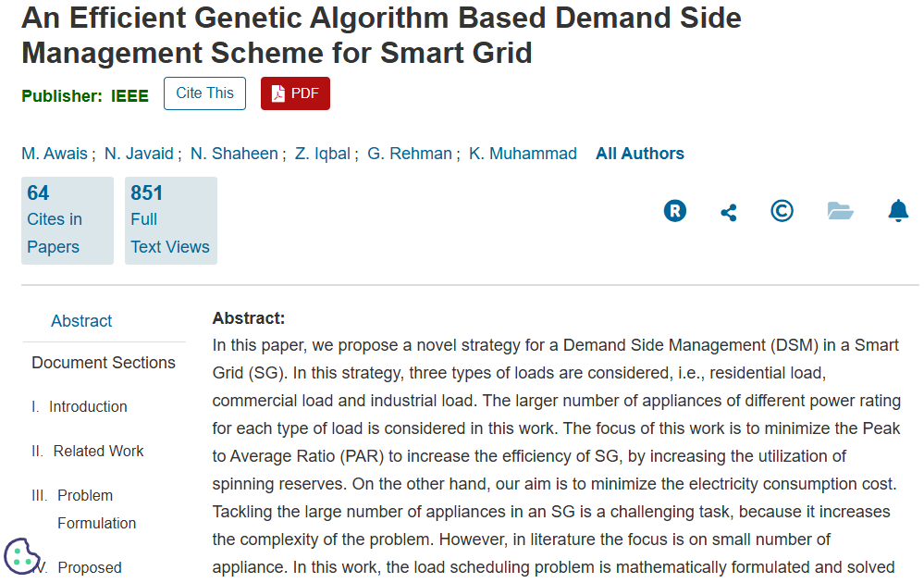Click the 851 Full Text Views metric
This screenshot has height=583, width=924.
pyautogui.click(x=170, y=220)
